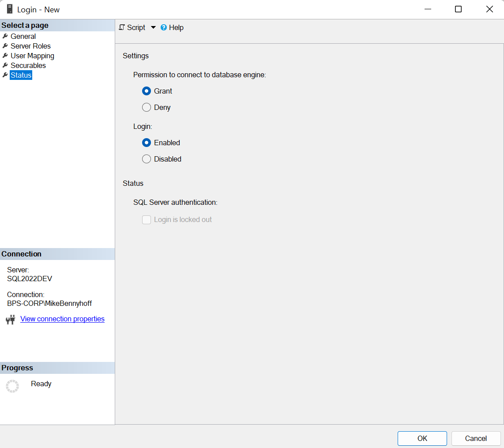Choose the Disabled login radio button
Screen dimensions: 504x448
point(146,159)
